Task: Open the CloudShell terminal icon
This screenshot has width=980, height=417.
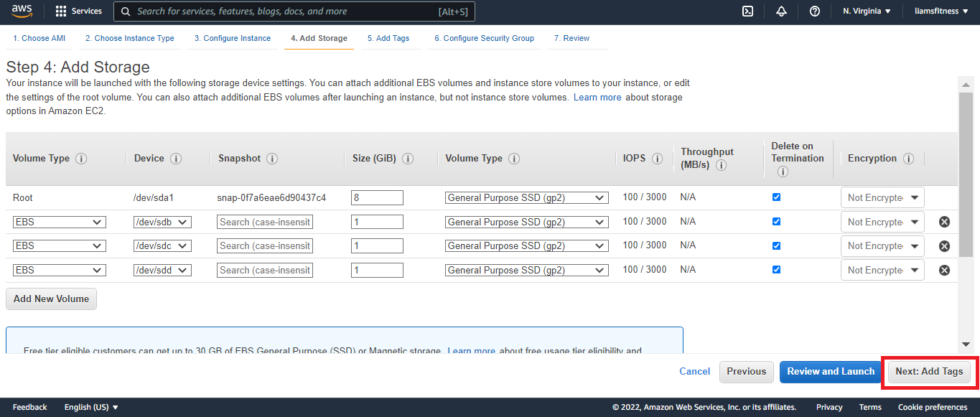Action: pyautogui.click(x=747, y=11)
